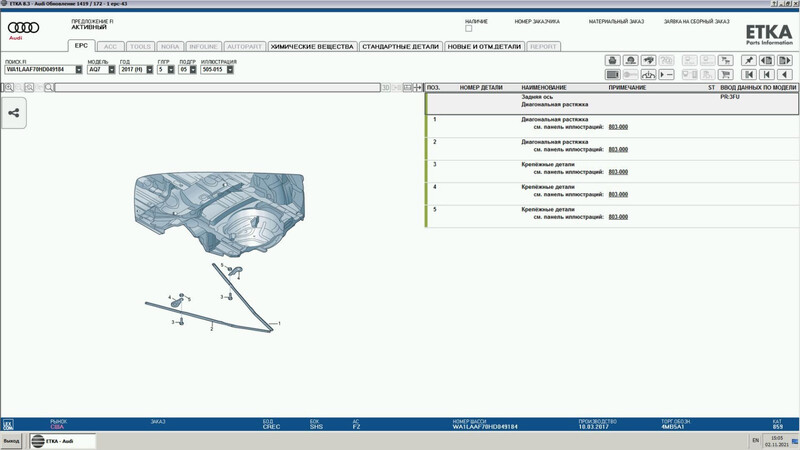The width and height of the screenshot is (800, 450).
Task: Open 803-000 link in position 3 row
Action: [618, 172]
